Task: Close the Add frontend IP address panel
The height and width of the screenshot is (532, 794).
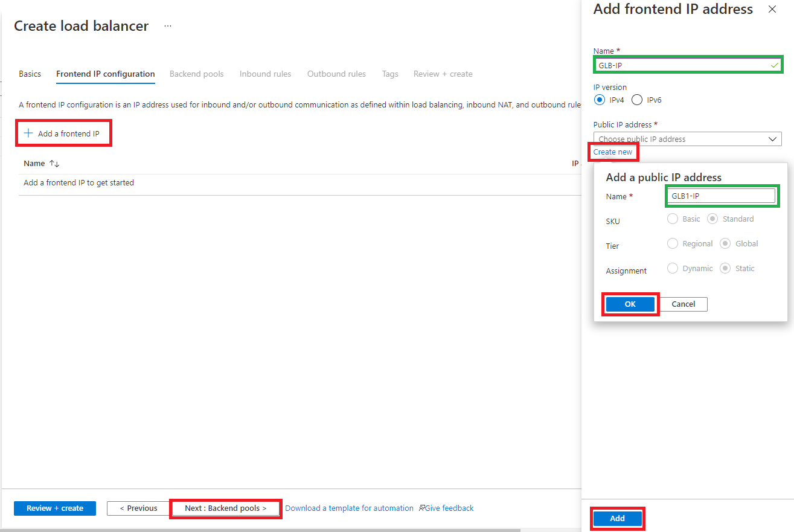Action: (772, 9)
